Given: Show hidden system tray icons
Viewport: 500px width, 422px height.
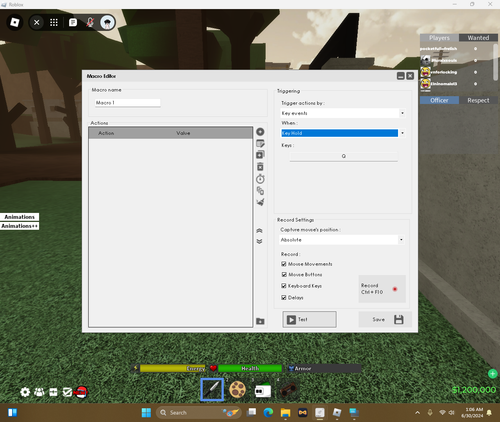Looking at the screenshot, I should [x=417, y=413].
